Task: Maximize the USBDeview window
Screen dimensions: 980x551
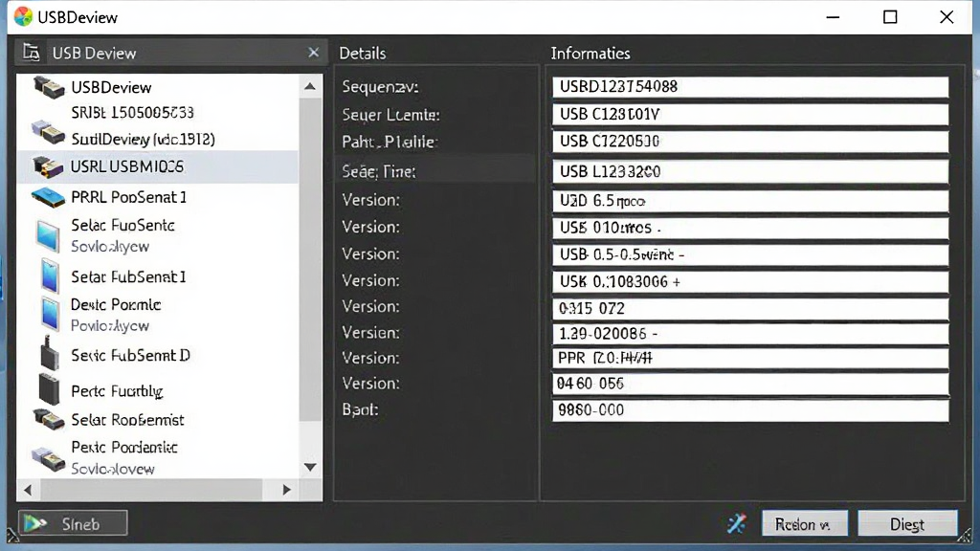Action: (890, 17)
